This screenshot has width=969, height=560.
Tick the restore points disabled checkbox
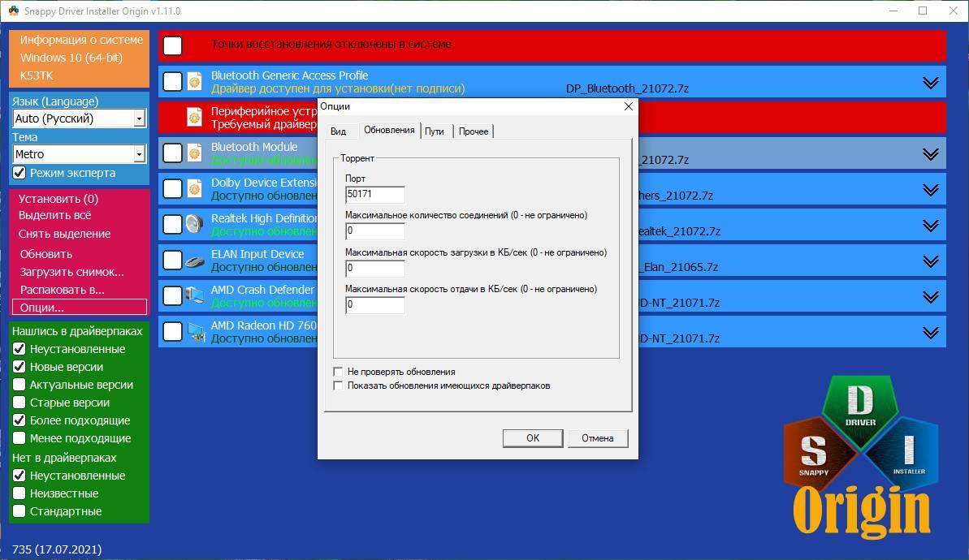coord(172,45)
